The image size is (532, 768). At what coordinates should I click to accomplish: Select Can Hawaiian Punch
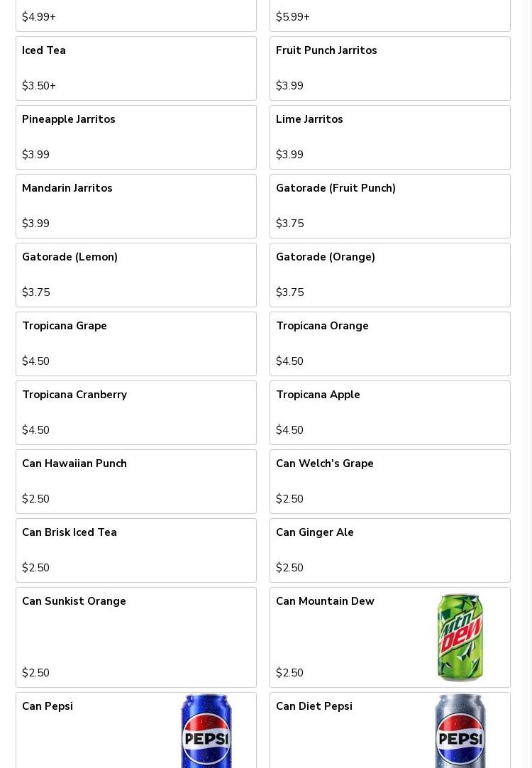point(136,481)
